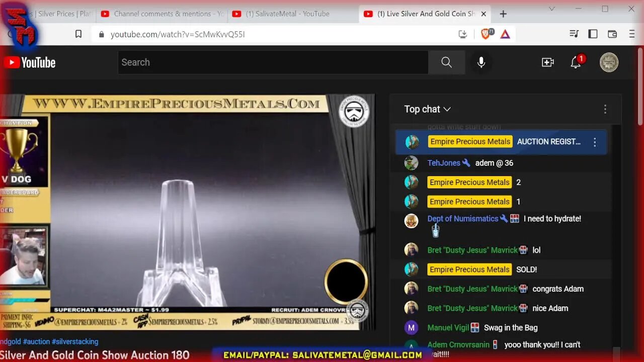Click video title Silver And Gold Coin Show

click(95, 355)
